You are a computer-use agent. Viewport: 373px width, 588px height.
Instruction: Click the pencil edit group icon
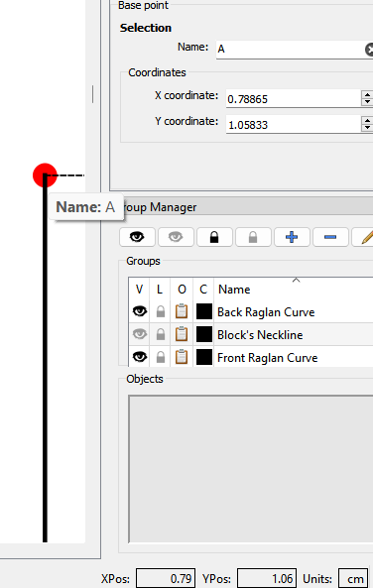coord(363,237)
